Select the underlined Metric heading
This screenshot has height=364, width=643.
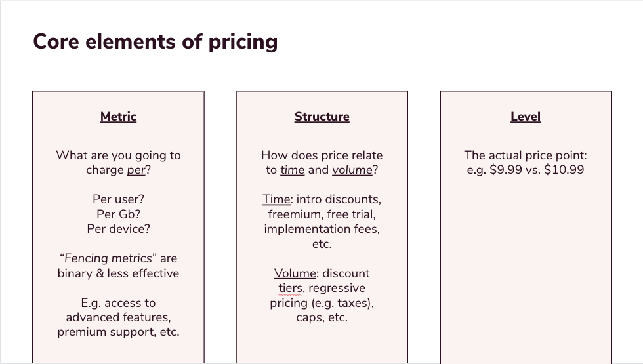click(118, 117)
